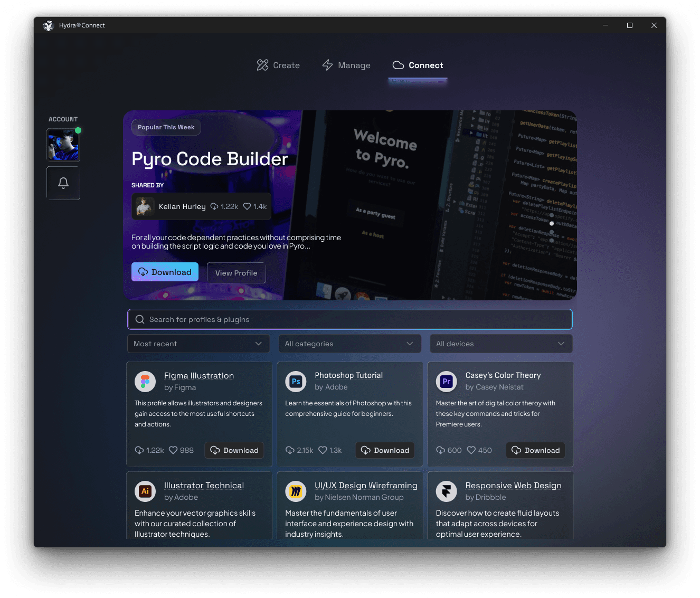Like Figma Illustration heart 988
The image size is (700, 598).
[x=173, y=450]
